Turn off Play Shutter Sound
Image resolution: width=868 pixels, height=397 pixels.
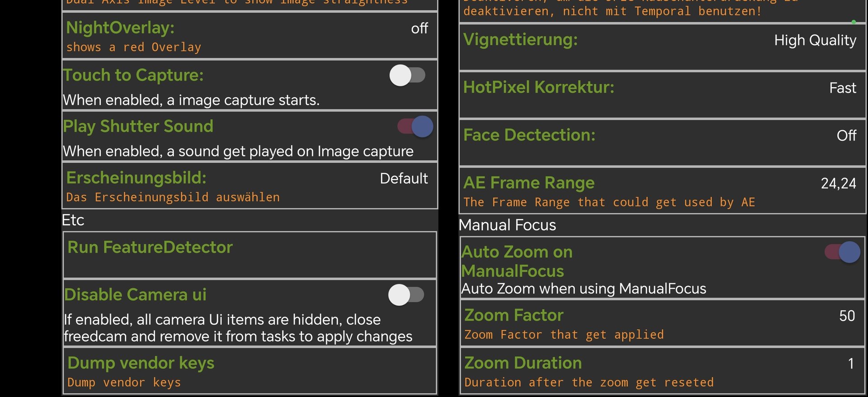pos(415,127)
